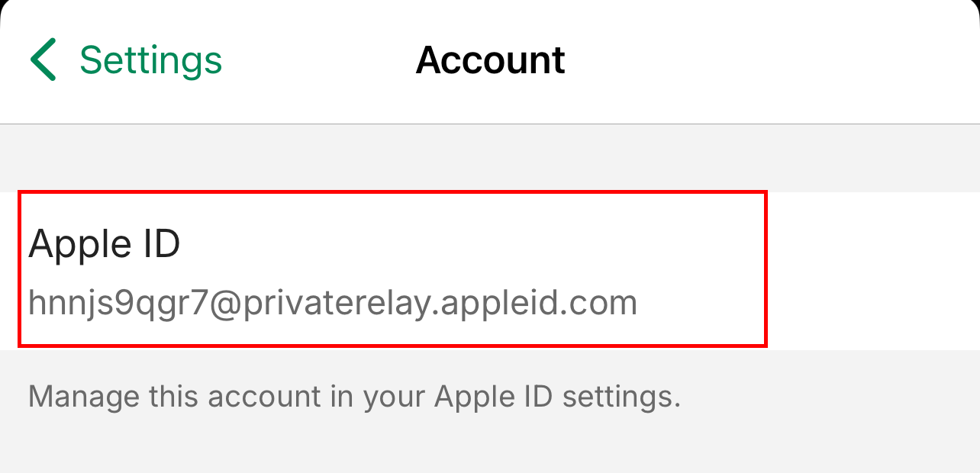980x473 pixels.
Task: Click "Apple ID settings" in the footer text
Action: point(557,397)
